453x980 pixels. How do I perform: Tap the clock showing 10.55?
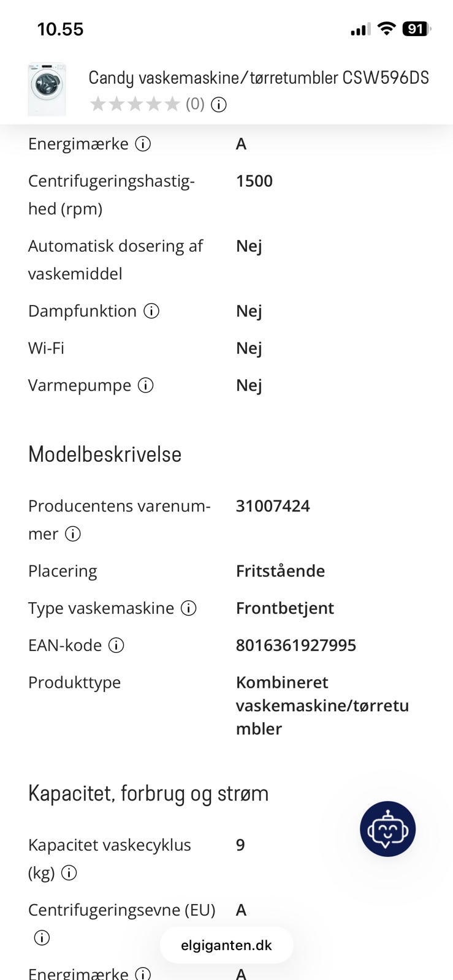pos(60,29)
